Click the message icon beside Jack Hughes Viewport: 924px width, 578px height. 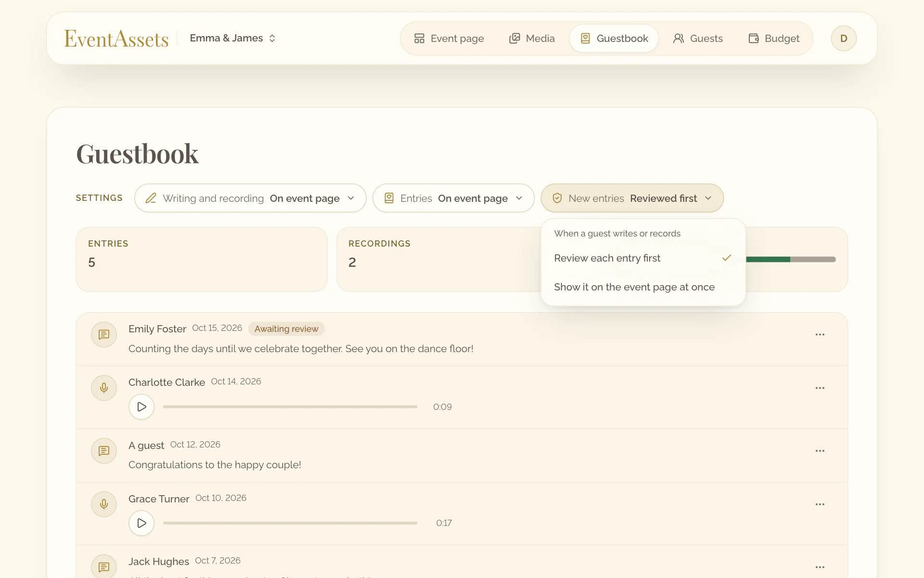click(104, 567)
